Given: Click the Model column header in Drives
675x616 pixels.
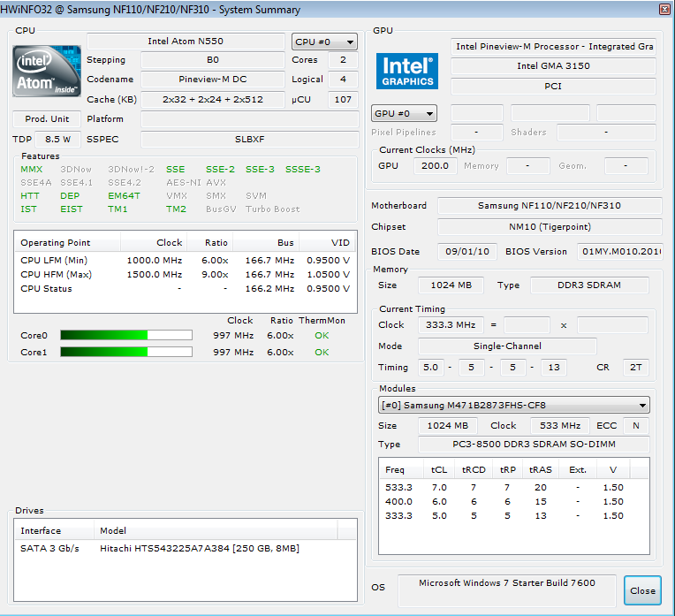Looking at the screenshot, I should tap(216, 530).
